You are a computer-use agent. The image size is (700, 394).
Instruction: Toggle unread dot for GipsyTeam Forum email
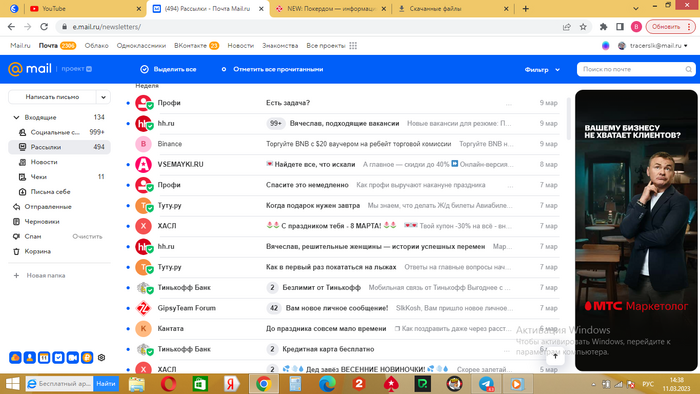[128, 308]
